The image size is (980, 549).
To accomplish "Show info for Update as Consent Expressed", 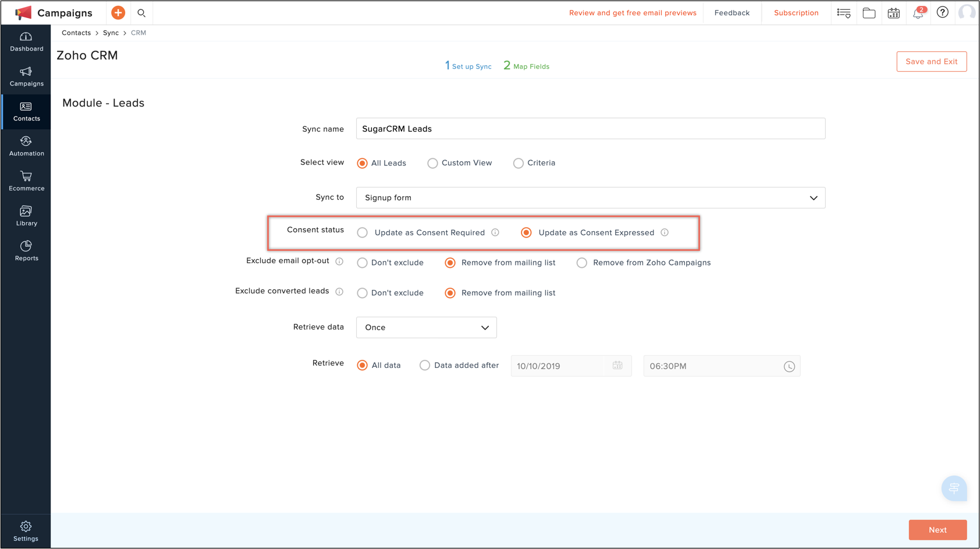I will click(x=665, y=232).
